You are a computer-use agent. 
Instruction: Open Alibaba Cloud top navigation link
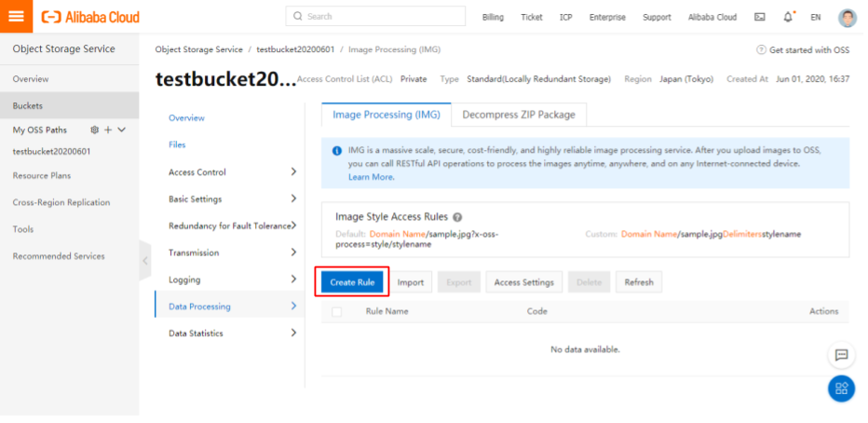(712, 17)
